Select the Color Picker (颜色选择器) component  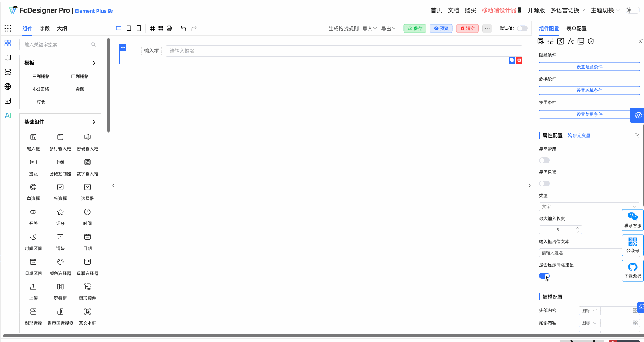[x=60, y=266]
